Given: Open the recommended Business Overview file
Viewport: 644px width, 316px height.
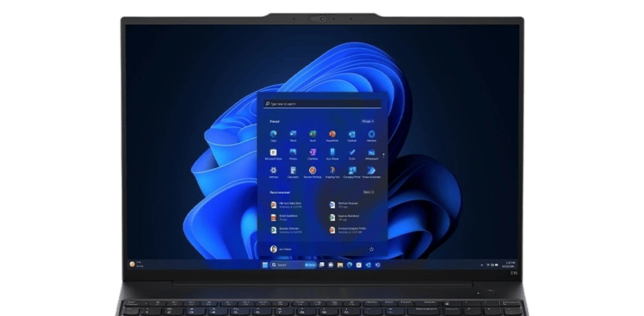Looking at the screenshot, I should coord(287,230).
